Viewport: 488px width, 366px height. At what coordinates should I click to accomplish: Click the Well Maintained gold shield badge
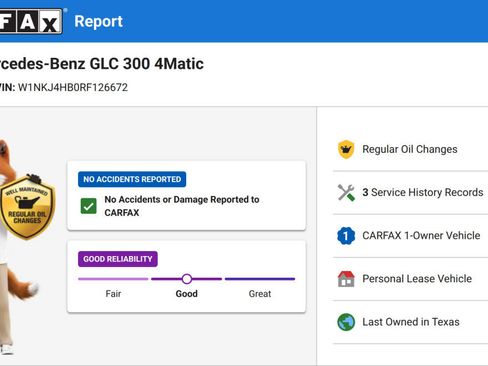point(27,207)
